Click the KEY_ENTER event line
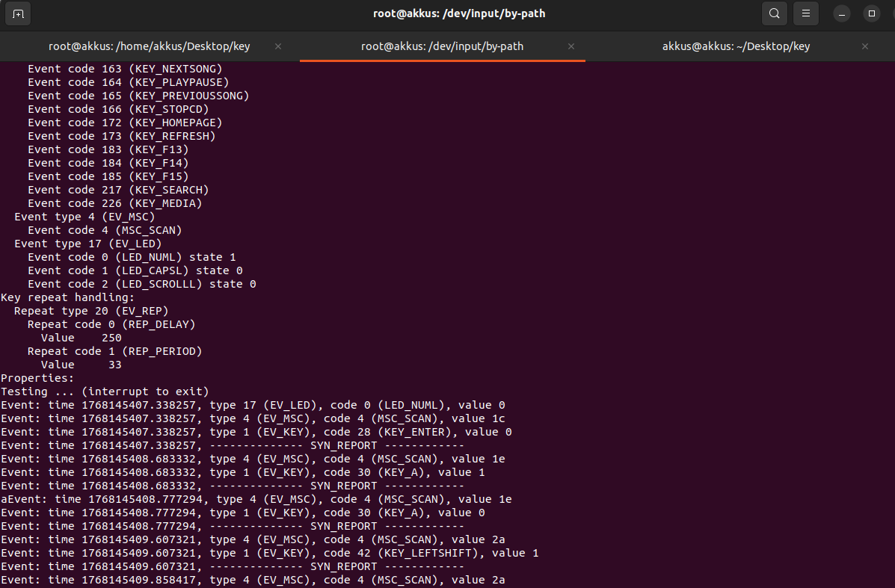Image resolution: width=895 pixels, height=588 pixels. pyautogui.click(x=256, y=432)
